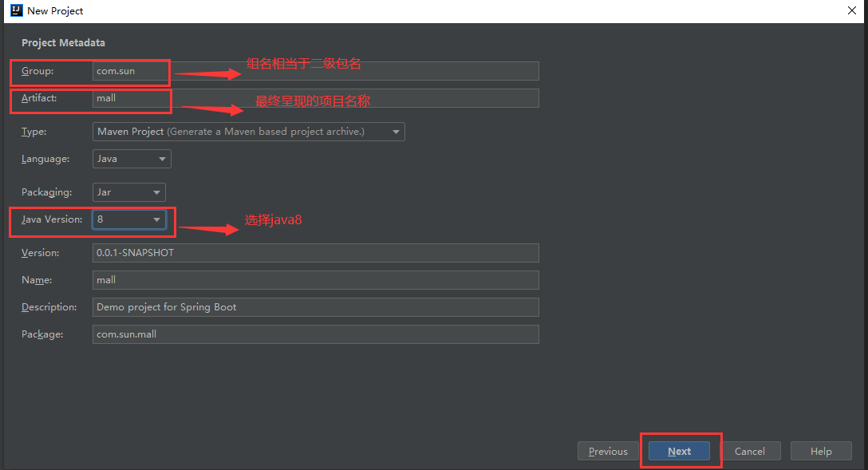
Task: Open the Java Version dropdown
Action: tap(129, 219)
